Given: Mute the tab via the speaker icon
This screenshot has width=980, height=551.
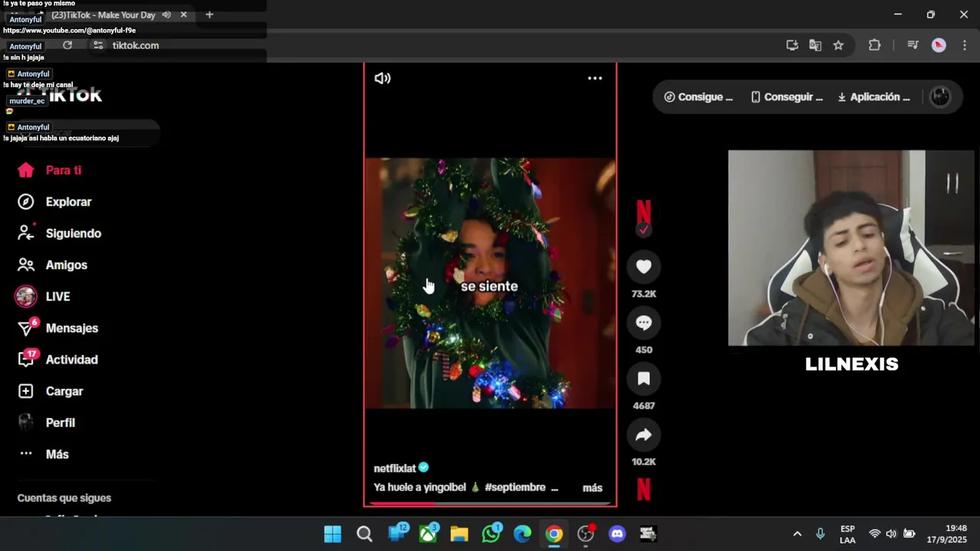Looking at the screenshot, I should point(166,15).
